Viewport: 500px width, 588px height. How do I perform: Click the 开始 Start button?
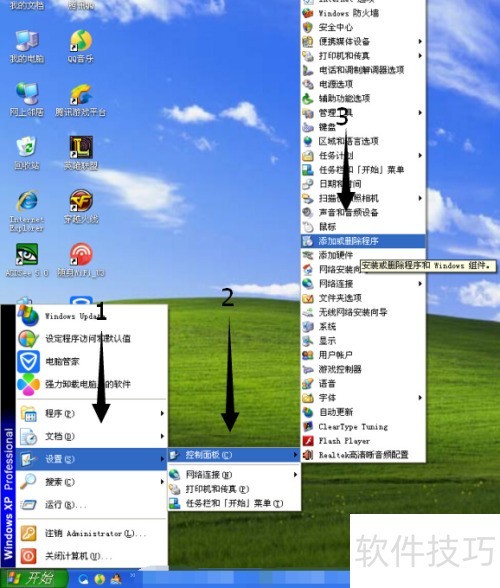pos(35,578)
